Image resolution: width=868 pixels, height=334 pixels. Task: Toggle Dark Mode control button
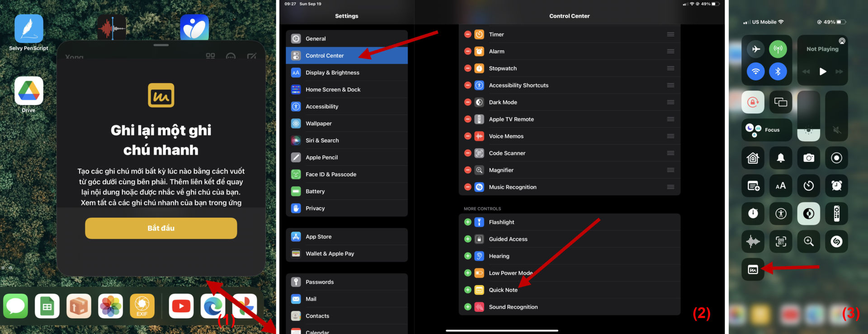[x=808, y=213]
